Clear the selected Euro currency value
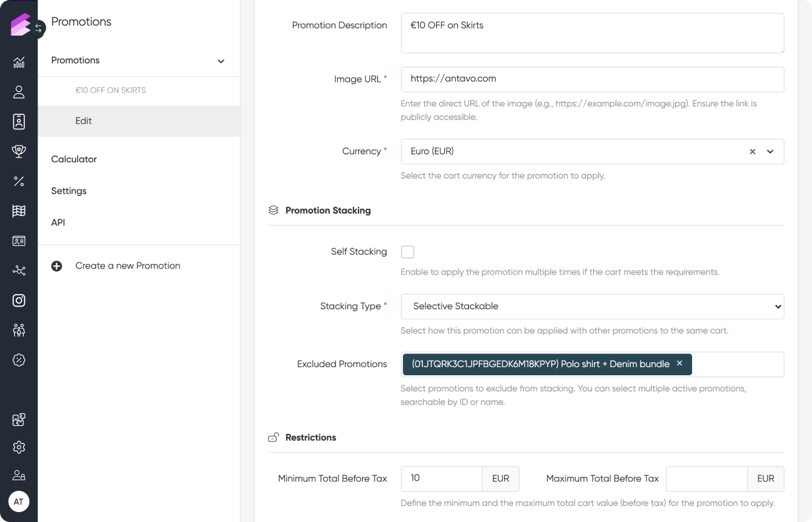The width and height of the screenshot is (812, 522). 753,152
